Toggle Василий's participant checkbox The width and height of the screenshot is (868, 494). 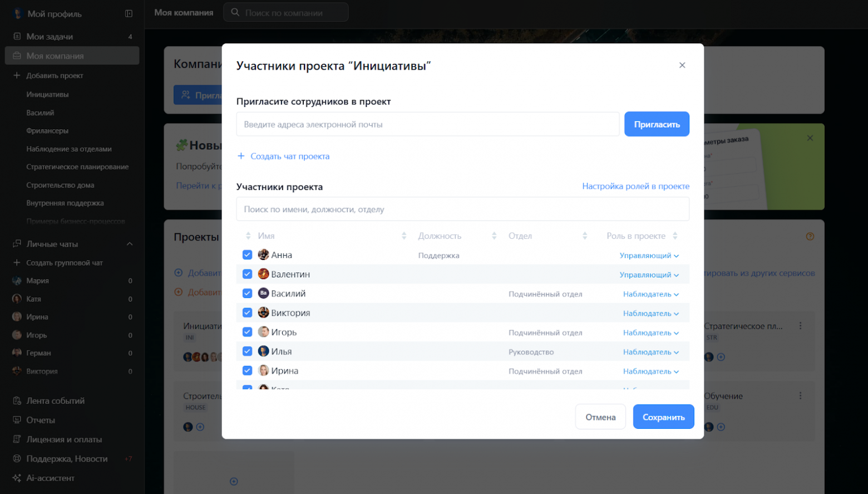point(247,293)
